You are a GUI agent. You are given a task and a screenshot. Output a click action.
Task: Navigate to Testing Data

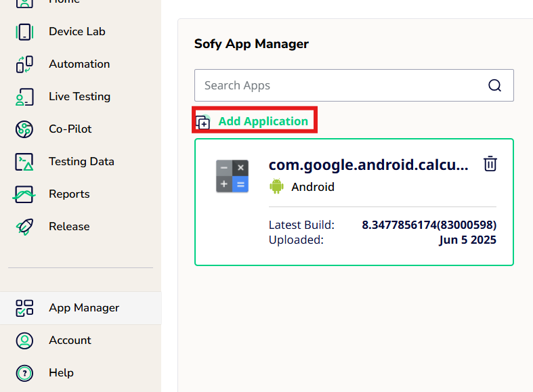click(81, 161)
